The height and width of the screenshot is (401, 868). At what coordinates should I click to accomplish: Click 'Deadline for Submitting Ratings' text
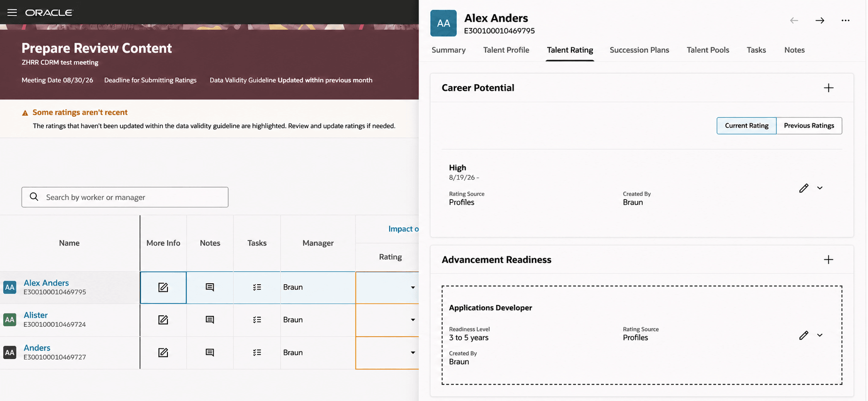[x=150, y=80]
